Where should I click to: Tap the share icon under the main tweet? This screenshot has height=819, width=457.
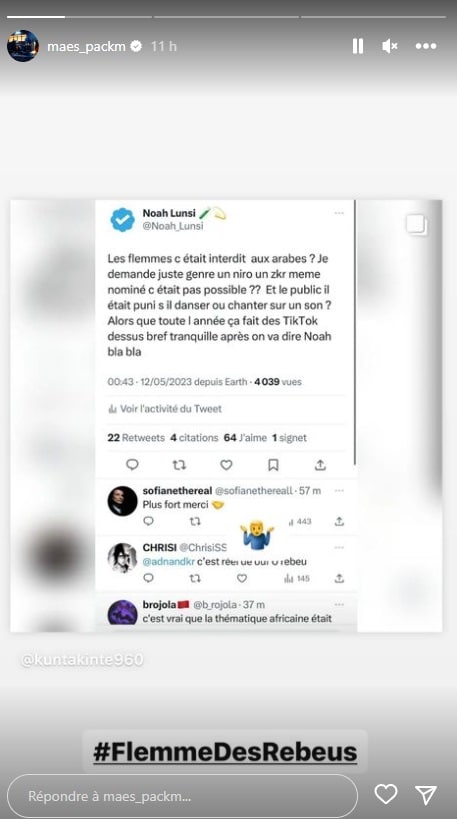[320, 464]
